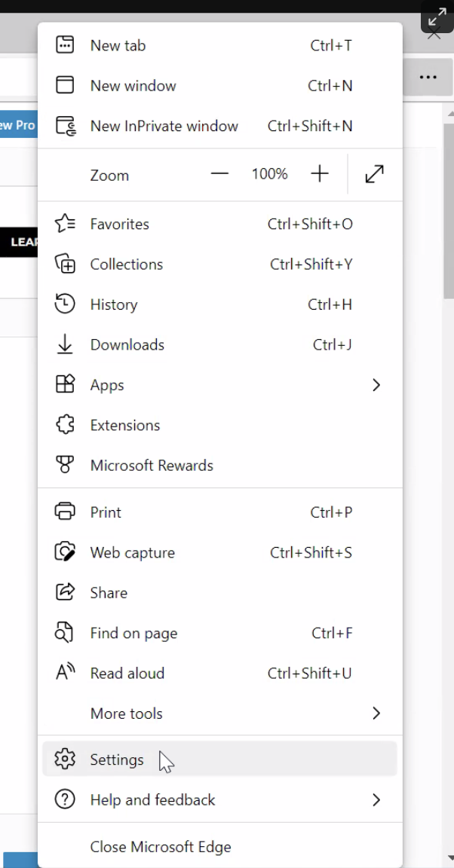The image size is (454, 868).
Task: Click the Extensions puzzle piece icon
Action: (x=66, y=425)
